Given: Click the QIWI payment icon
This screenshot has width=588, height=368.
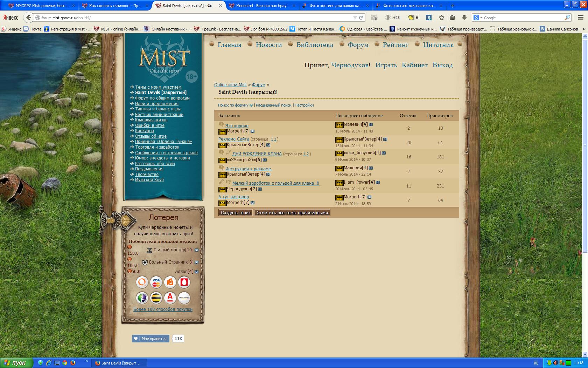Looking at the screenshot, I should pos(142,282).
